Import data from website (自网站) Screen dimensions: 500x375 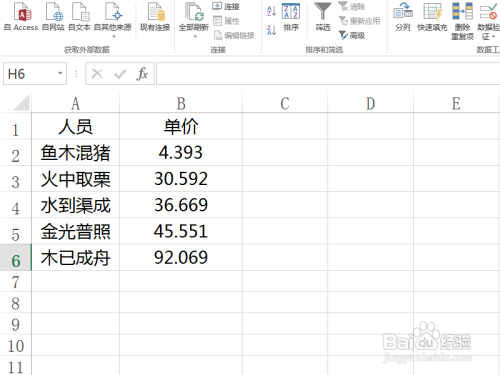(53, 17)
